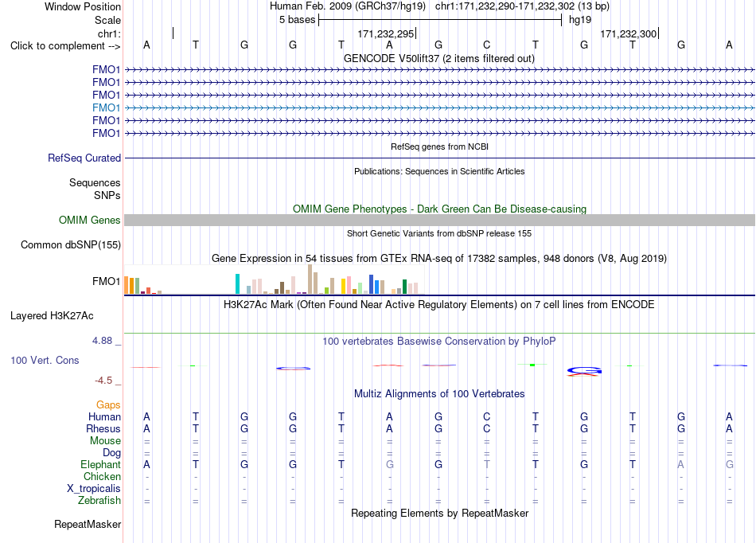Click the FMO1 label beside GTEx bar chart
The width and height of the screenshot is (756, 543).
click(x=106, y=281)
